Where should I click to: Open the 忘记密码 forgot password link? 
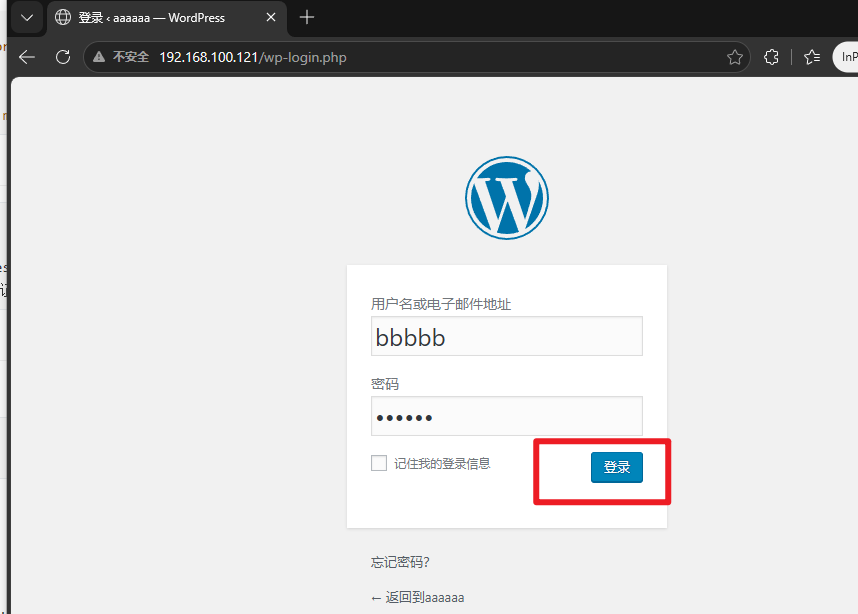[400, 562]
